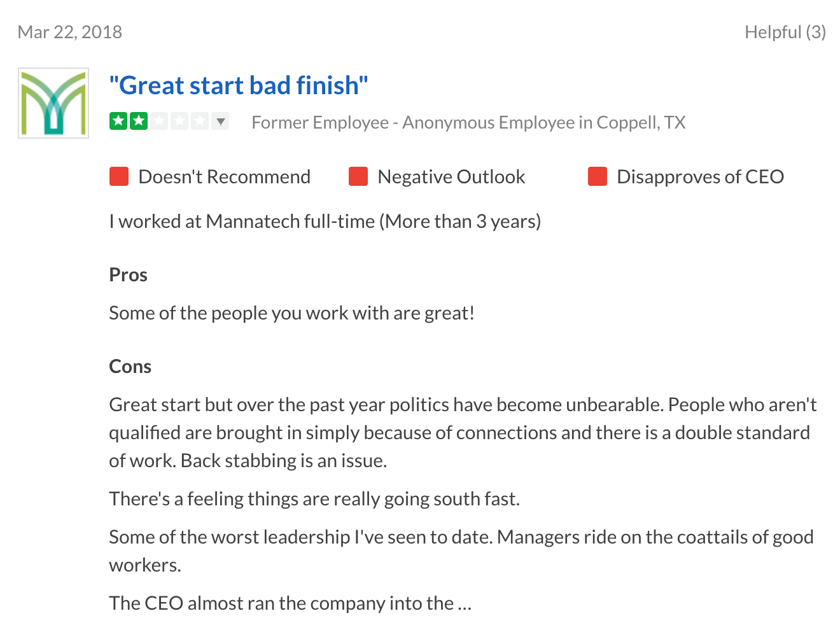Select the fourth empty rating star
Viewport: 840px width, 625px height.
click(x=179, y=120)
